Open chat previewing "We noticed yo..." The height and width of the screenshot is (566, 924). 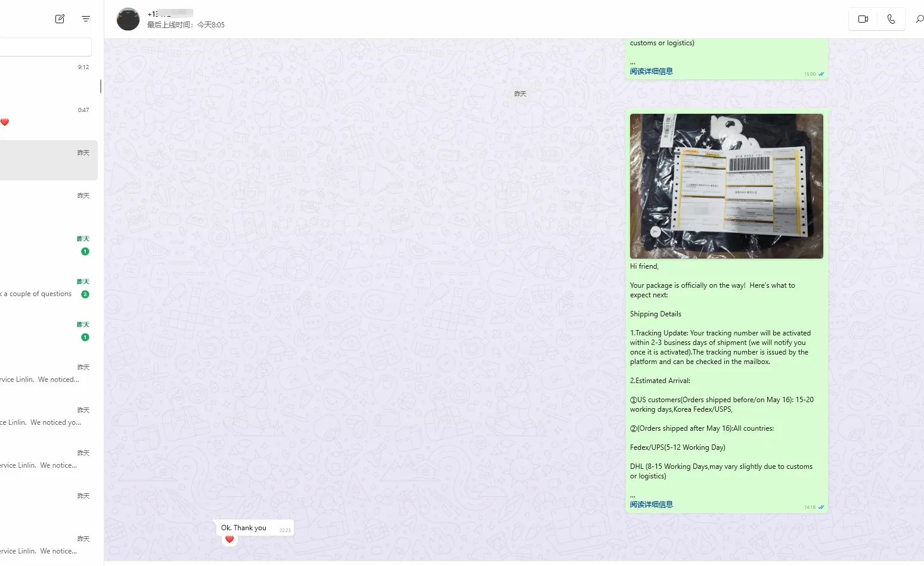49,419
